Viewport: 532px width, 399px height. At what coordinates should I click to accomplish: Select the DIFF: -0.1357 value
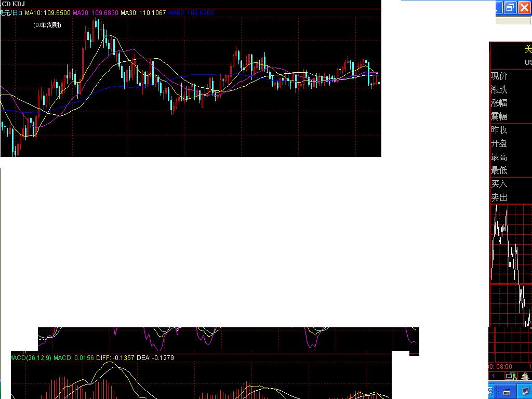coord(115,357)
